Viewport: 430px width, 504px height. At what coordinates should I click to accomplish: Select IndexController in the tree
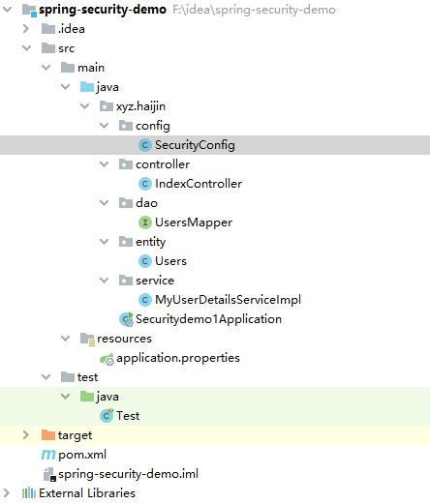(199, 184)
